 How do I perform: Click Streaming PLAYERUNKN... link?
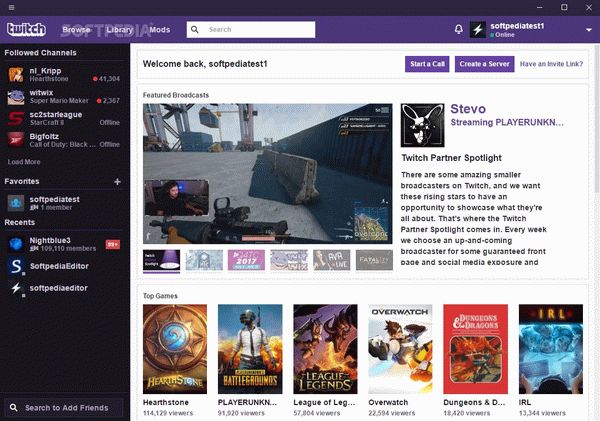click(507, 122)
